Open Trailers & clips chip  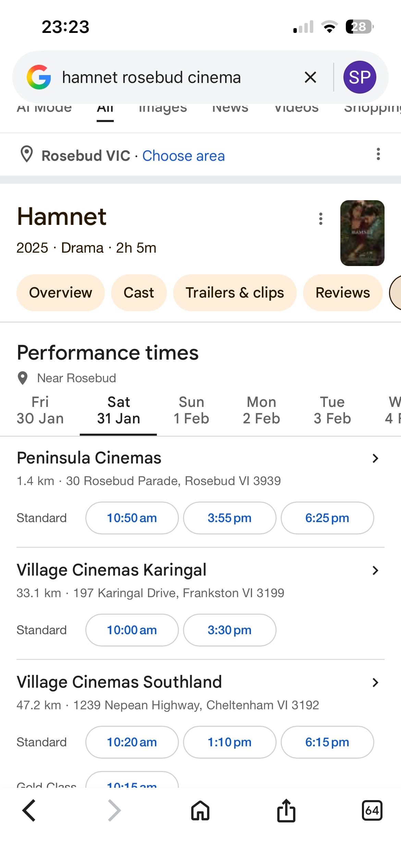coord(235,293)
